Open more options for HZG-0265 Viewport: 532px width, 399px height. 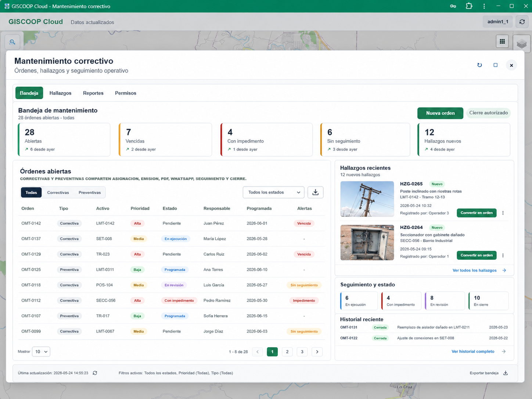pyautogui.click(x=503, y=213)
